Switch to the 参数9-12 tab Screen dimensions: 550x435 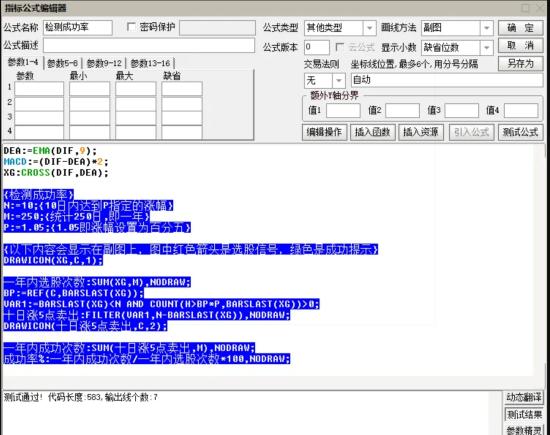pos(104,63)
